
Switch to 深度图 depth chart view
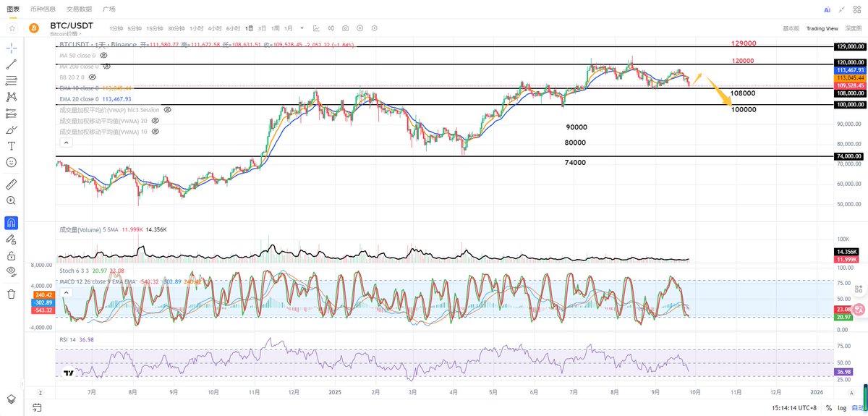854,28
